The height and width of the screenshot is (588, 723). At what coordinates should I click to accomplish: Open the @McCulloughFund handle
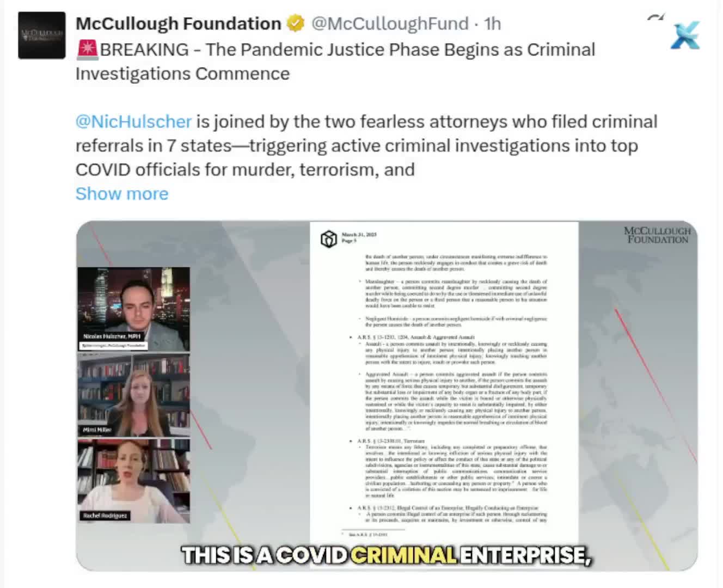pos(390,23)
